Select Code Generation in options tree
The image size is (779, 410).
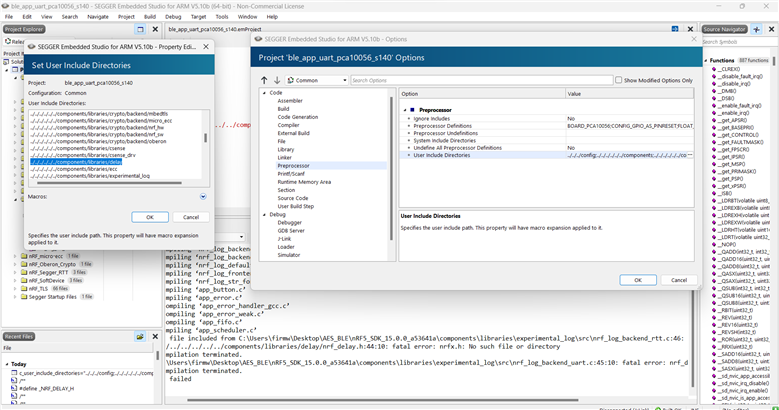298,117
